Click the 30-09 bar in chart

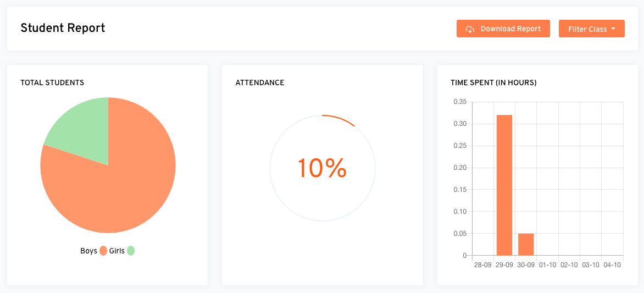(x=526, y=245)
